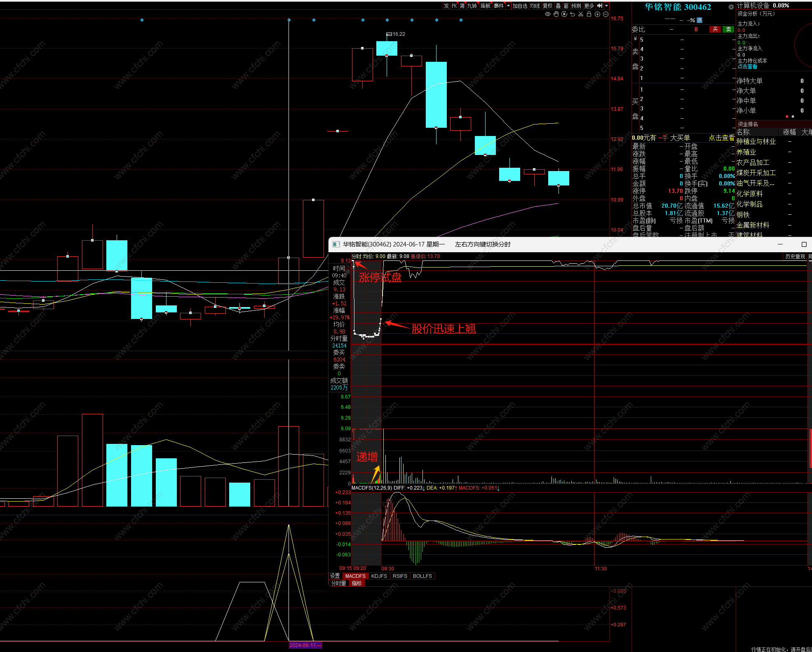The width and height of the screenshot is (812, 652).
Task: Click the blue 债 bond badge
Action: 699,20
